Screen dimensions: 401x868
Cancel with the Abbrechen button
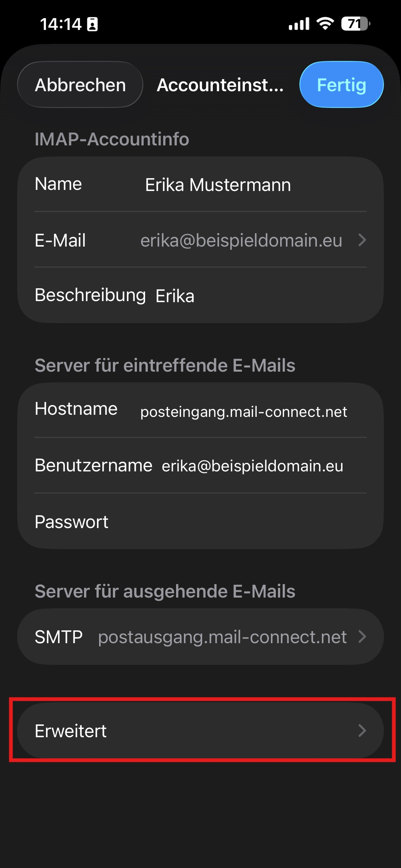[x=80, y=85]
